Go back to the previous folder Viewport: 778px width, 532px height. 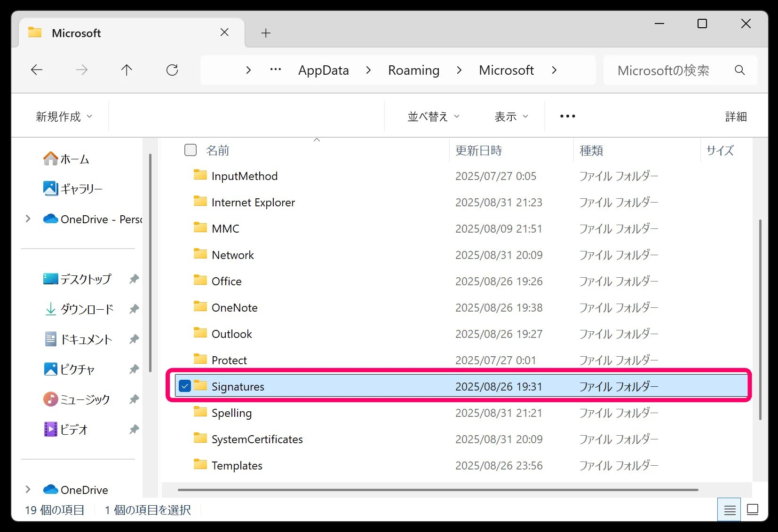point(37,70)
